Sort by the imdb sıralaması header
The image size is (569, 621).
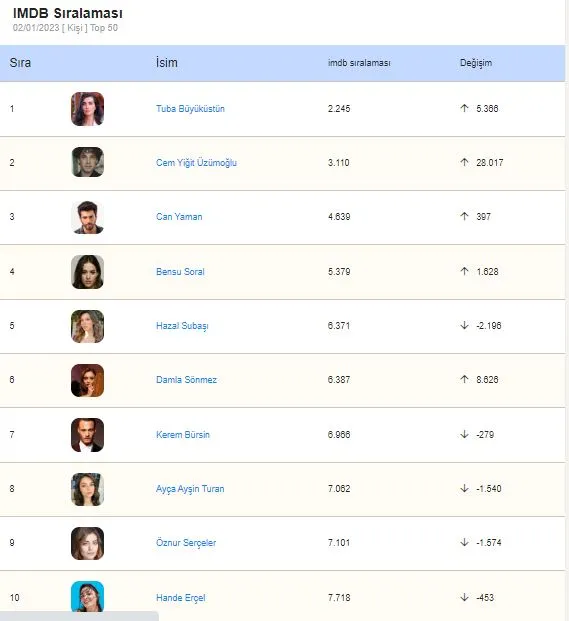[359, 63]
